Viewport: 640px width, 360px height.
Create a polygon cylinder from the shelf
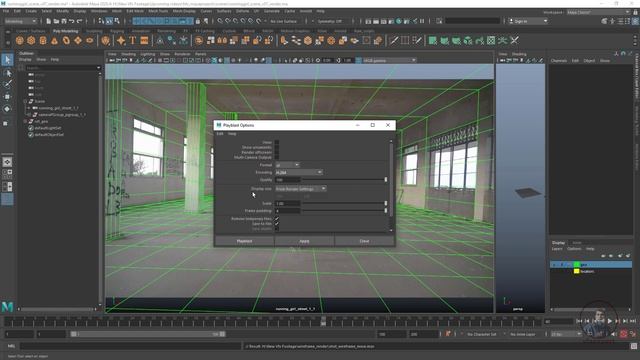coord(43,40)
